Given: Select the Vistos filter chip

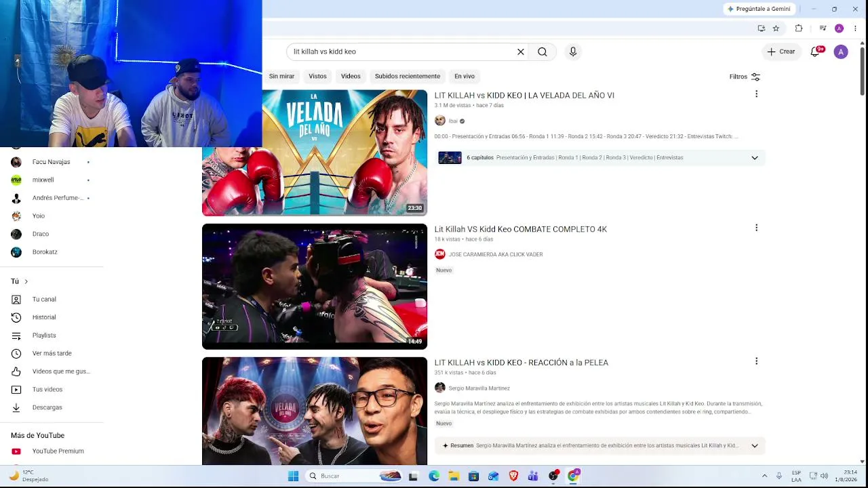Looking at the screenshot, I should click(x=317, y=76).
